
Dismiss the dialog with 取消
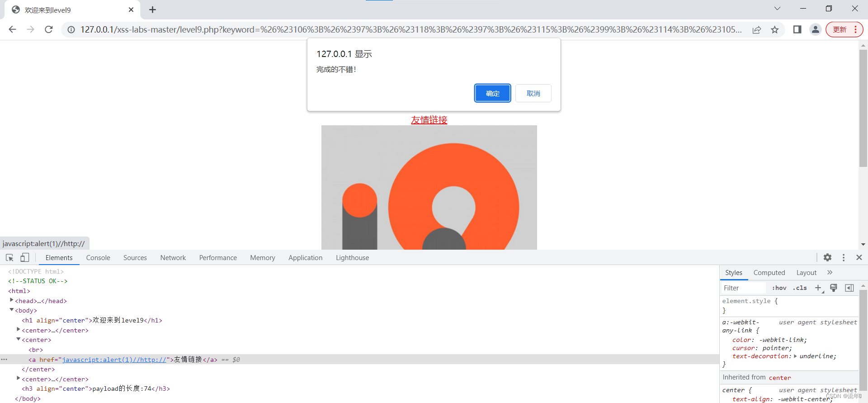(x=533, y=93)
